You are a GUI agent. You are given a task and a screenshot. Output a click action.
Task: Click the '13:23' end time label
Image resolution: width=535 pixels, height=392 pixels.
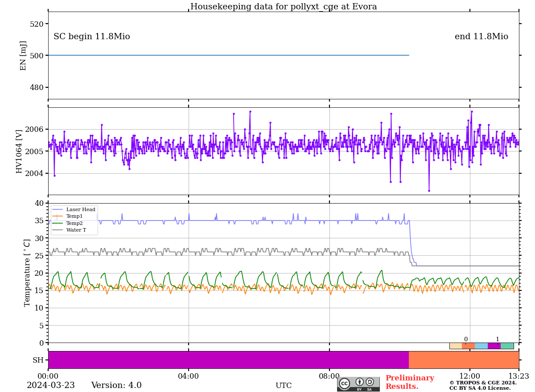pos(519,376)
